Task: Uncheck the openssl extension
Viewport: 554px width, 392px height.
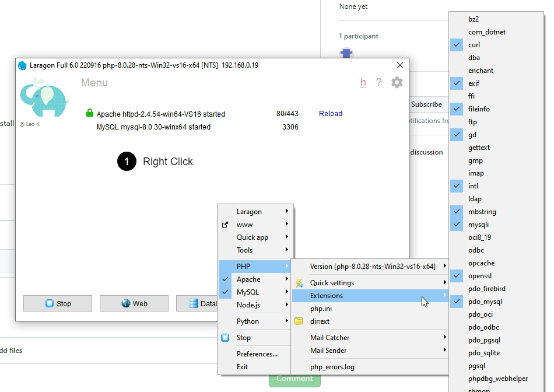Action: tap(496, 276)
